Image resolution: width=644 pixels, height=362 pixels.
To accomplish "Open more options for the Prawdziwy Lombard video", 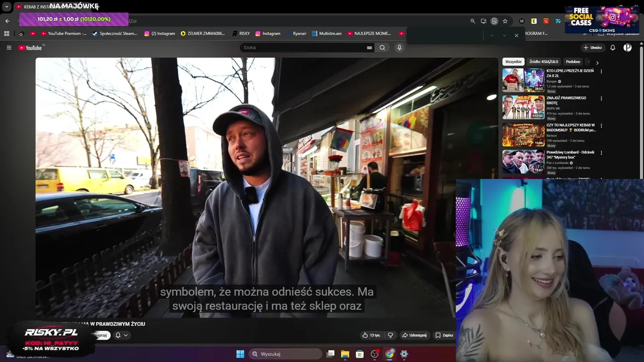I will (x=601, y=153).
